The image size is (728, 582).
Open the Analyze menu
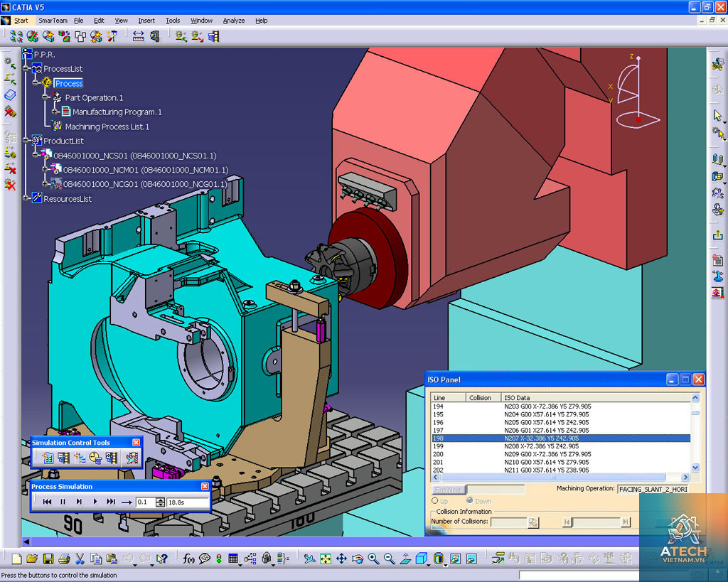[233, 21]
